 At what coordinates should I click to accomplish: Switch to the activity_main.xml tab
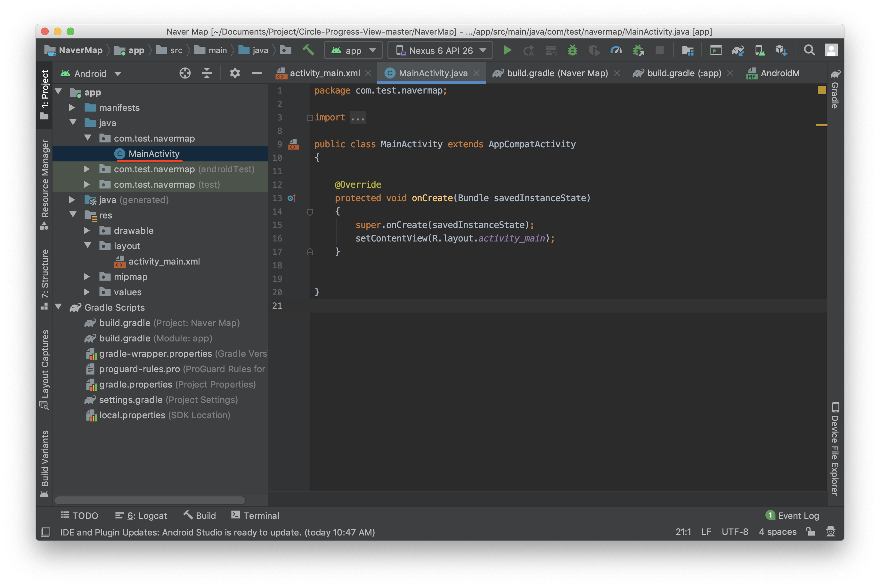click(x=324, y=73)
